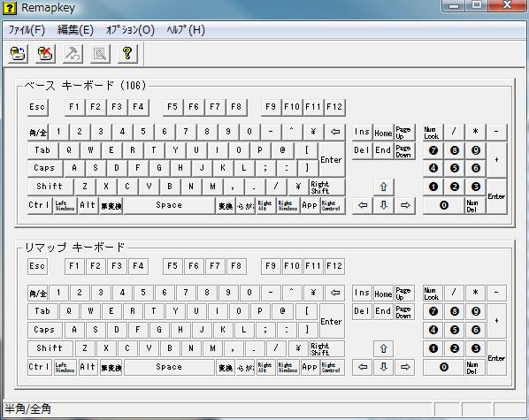Click 角/全 key in base keyboard
The image size is (529, 420).
(x=37, y=132)
